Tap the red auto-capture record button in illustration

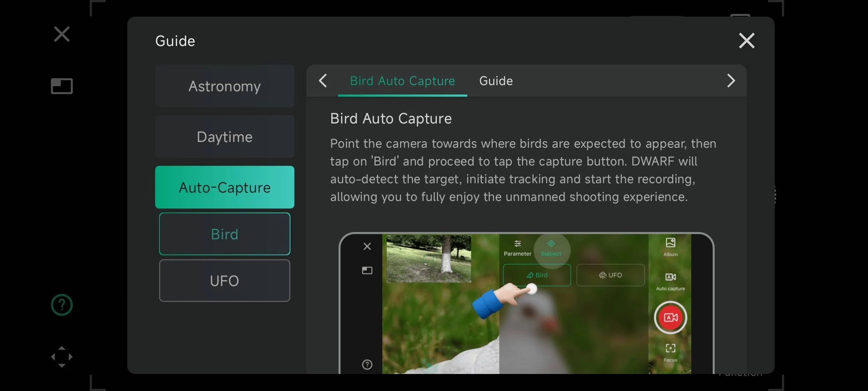[x=670, y=318]
